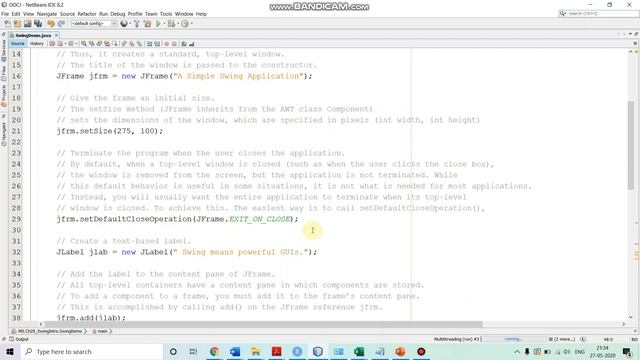This screenshot has height=360, width=640.
Task: Click the Open Project toolbar icon
Action: coord(27,24)
